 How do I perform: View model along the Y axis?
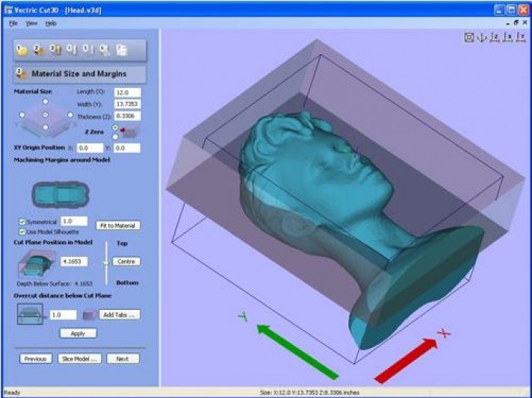click(520, 37)
